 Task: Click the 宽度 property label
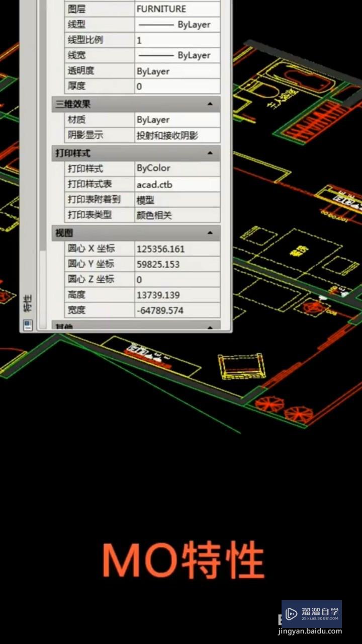coord(77,310)
